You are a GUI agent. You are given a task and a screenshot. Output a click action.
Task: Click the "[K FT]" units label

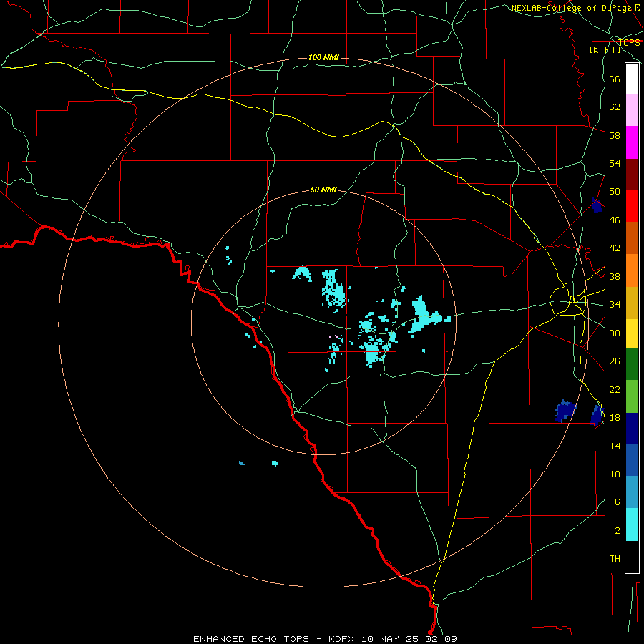coord(605,49)
